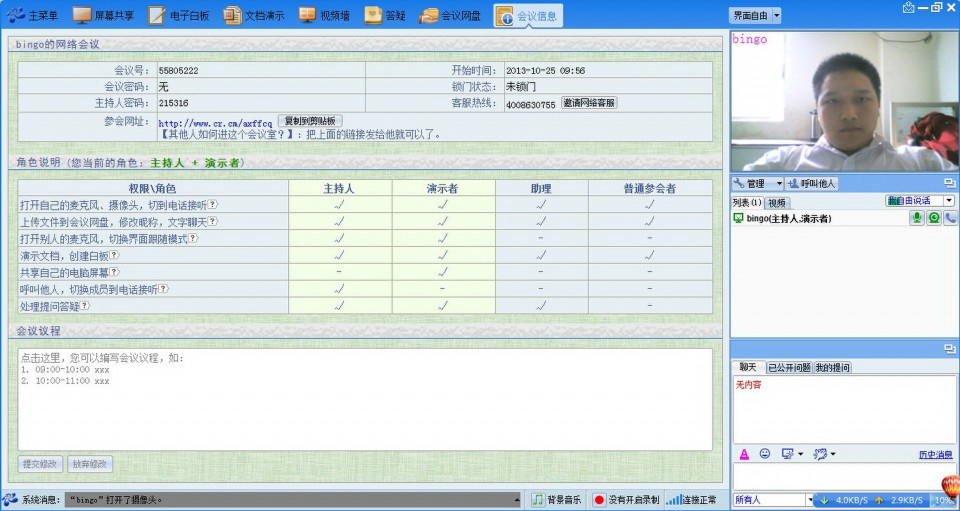Click the phone icon next to bingo
Image resolution: width=960 pixels, height=511 pixels.
[x=949, y=218]
